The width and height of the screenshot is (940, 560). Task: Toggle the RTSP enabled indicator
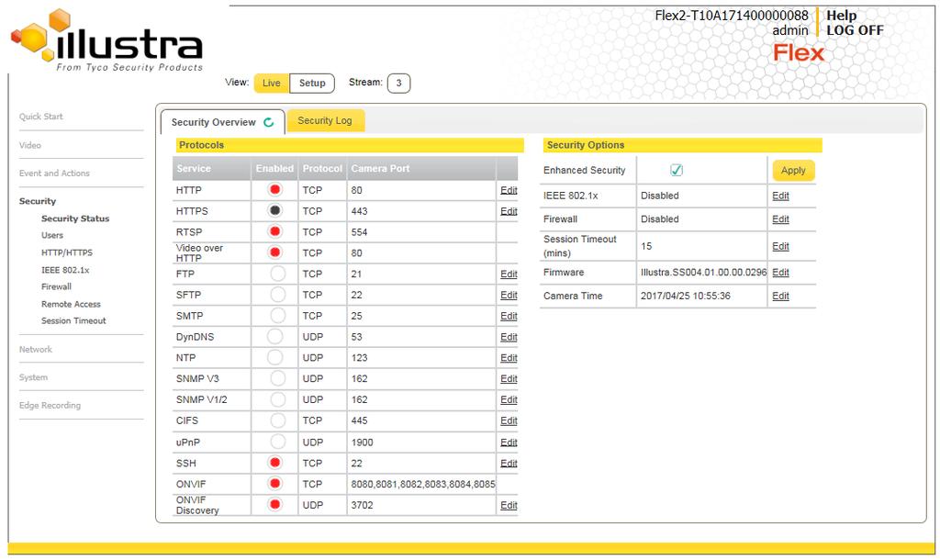coord(275,231)
